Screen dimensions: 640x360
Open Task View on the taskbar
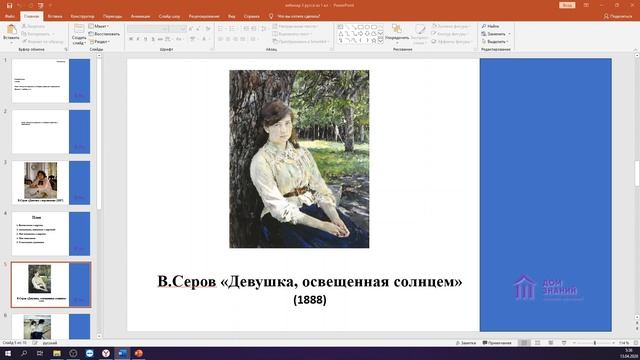(x=40, y=353)
